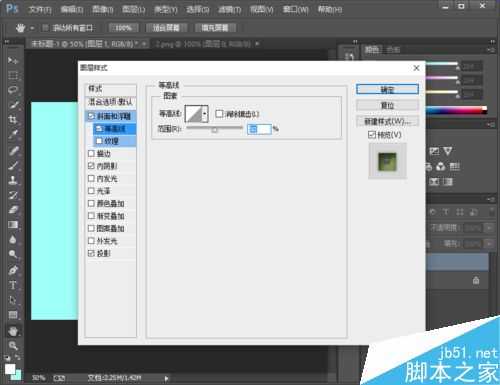The width and height of the screenshot is (500, 385).
Task: Click the 100% zoom button in options bar
Action: coord(124,28)
